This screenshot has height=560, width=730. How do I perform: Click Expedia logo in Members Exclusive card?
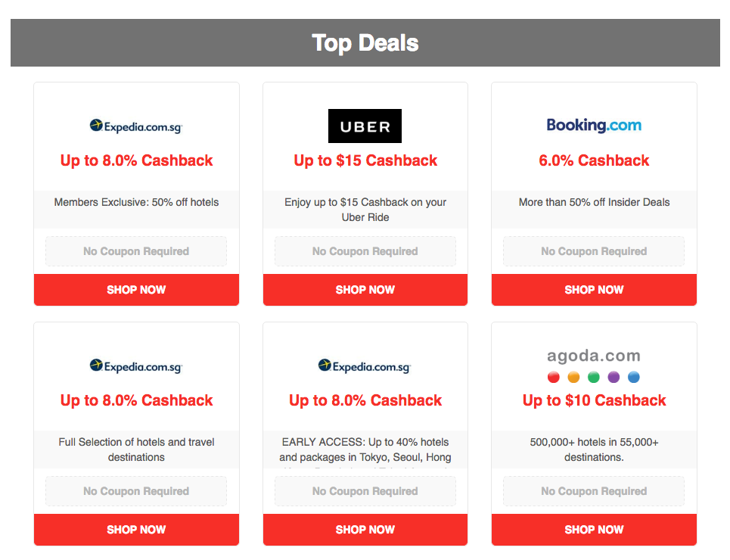tap(136, 126)
